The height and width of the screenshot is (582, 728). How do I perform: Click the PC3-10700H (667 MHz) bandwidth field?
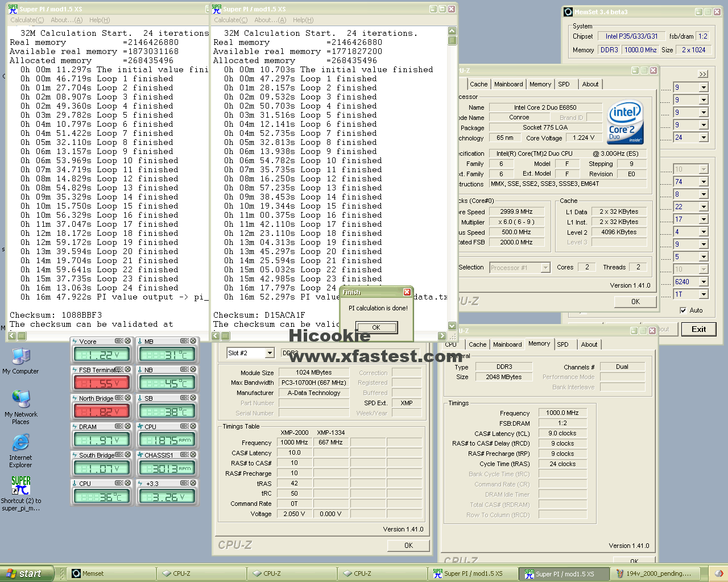pyautogui.click(x=313, y=383)
